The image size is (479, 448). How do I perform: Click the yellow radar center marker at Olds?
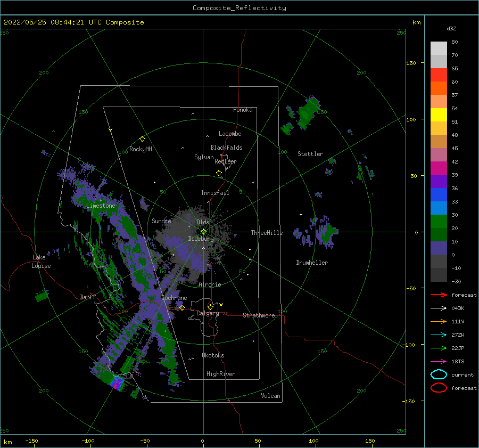tap(203, 232)
